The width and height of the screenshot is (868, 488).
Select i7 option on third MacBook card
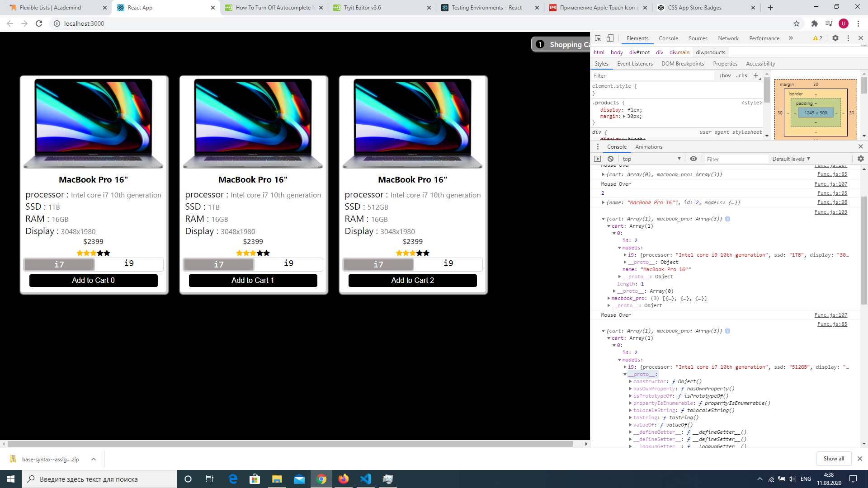378,265
